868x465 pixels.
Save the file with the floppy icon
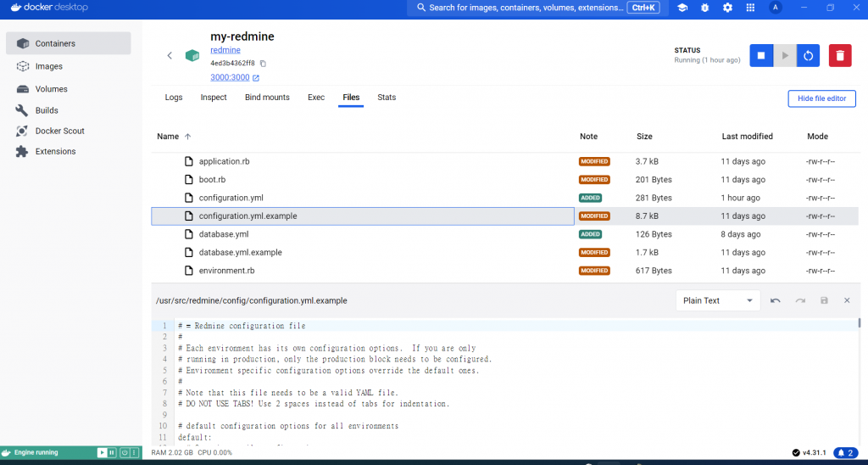pyautogui.click(x=824, y=300)
